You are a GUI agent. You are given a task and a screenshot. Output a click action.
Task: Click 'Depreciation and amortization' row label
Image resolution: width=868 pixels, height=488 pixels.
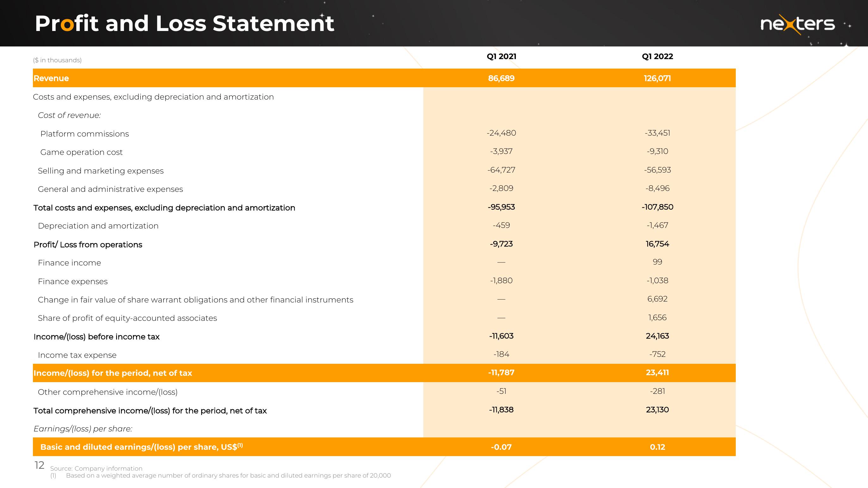pos(98,226)
